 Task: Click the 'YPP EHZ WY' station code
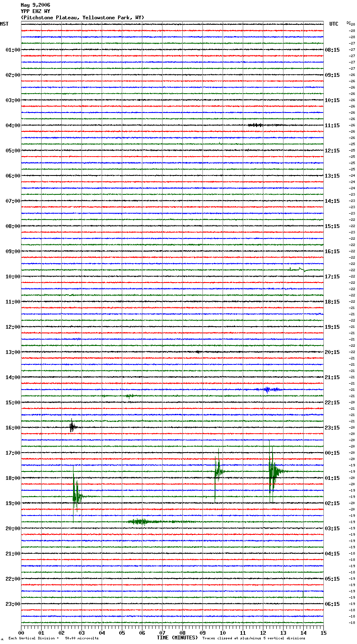click(35, 11)
